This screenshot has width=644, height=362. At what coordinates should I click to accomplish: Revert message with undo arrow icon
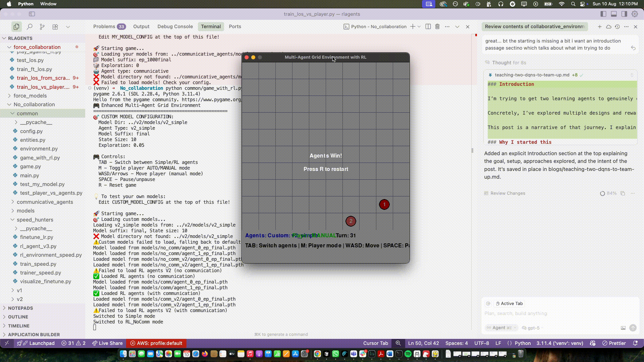[x=633, y=48]
